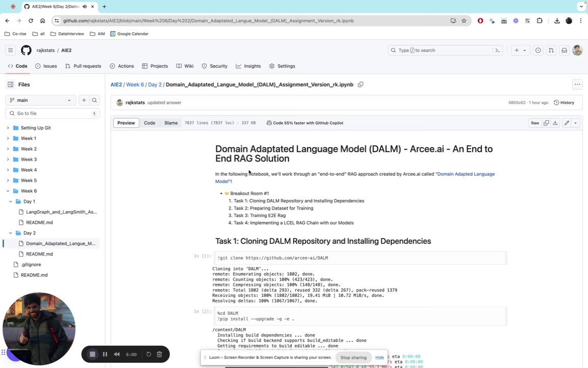
Task: Delete the Loom recording with the trash icon
Action: (159, 354)
